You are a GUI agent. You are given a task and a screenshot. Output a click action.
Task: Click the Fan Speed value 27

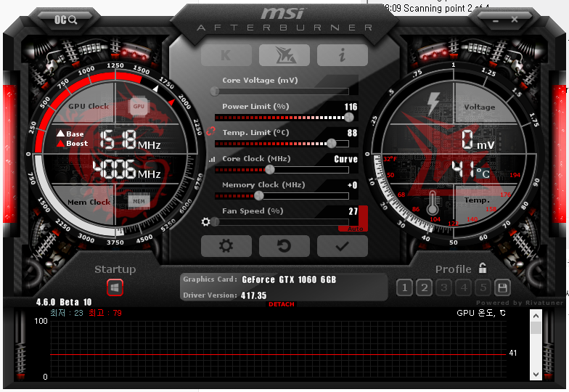pos(353,211)
